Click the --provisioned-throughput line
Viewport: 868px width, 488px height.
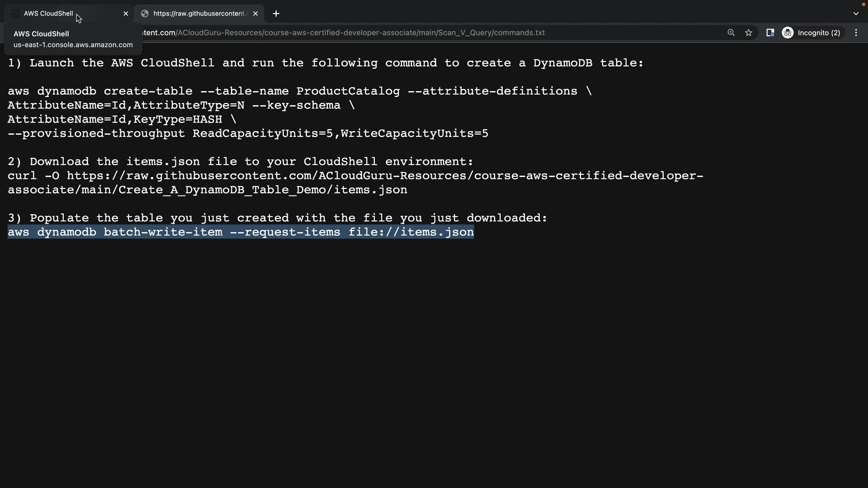(248, 134)
